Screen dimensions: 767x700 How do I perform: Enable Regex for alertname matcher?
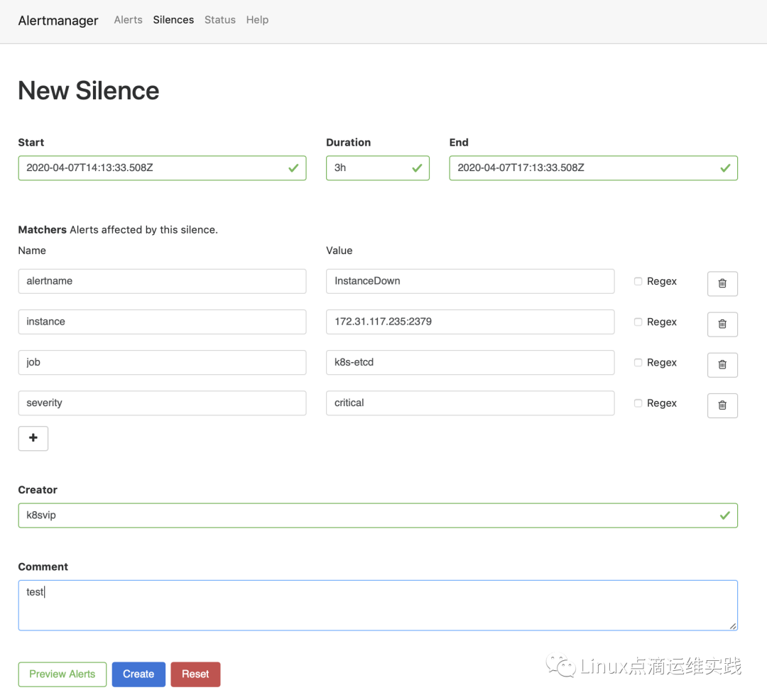(638, 281)
